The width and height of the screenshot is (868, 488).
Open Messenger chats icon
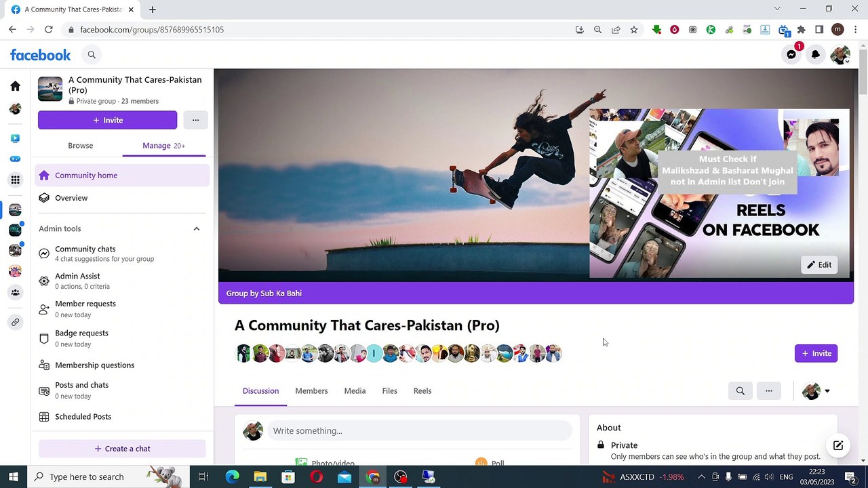coord(791,55)
